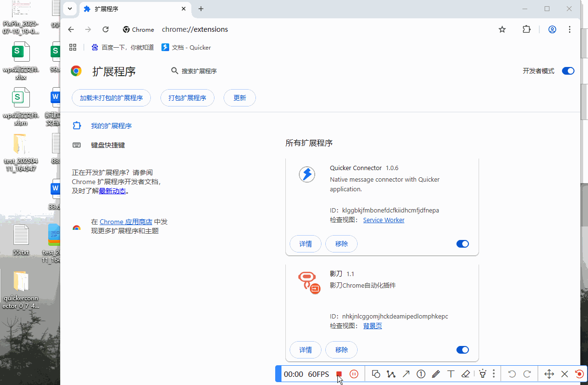The width and height of the screenshot is (588, 385).
Task: Activate the spotlight highlight tool
Action: pos(482,374)
